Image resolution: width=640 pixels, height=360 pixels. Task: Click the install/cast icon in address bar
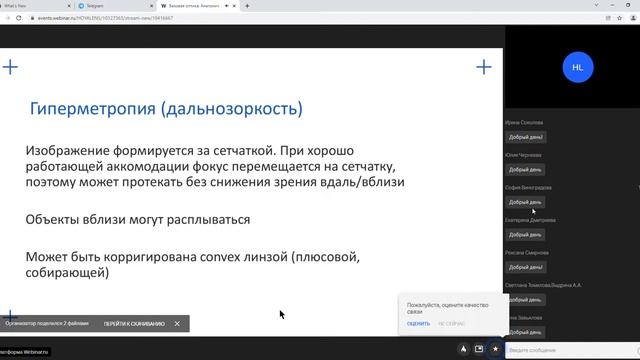(x=608, y=18)
